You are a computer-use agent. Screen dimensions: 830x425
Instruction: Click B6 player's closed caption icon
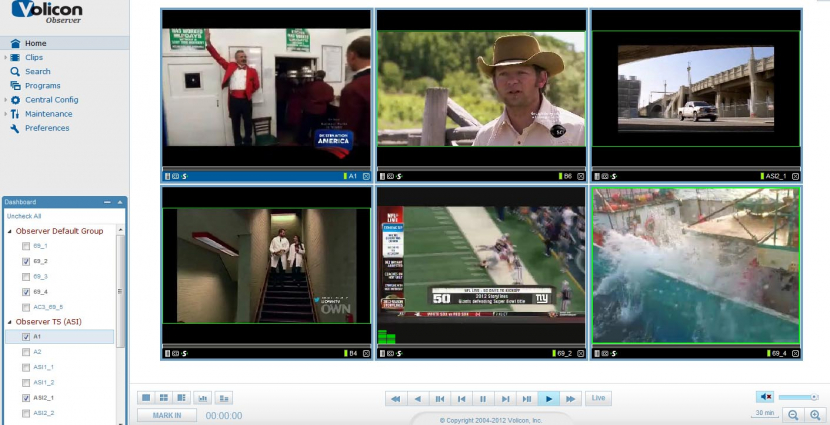point(390,176)
